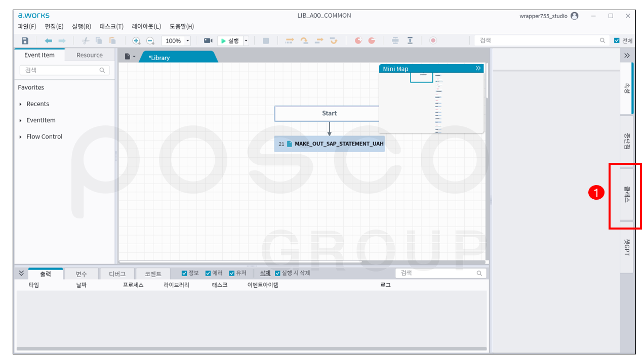This screenshot has width=644, height=361.
Task: Click the user account icon by wrapper755_studio
Action: point(574,16)
